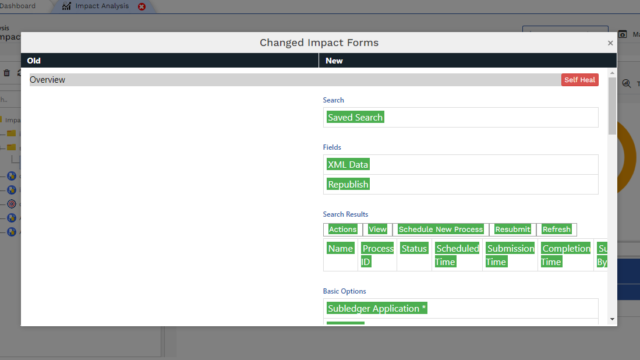Viewport: 640px width, 360px height.
Task: Click the Self Heal button
Action: [x=580, y=80]
